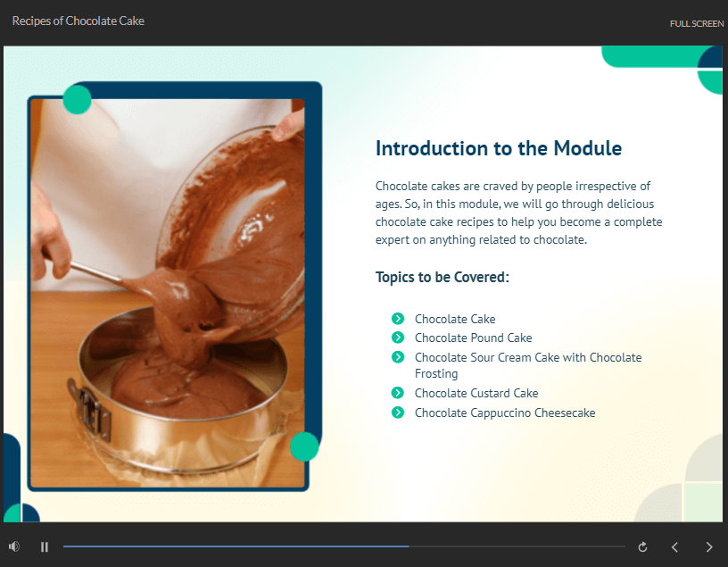Select Chocolate Sour Cream Cake with Frosting text
728x567 pixels.
pos(527,365)
